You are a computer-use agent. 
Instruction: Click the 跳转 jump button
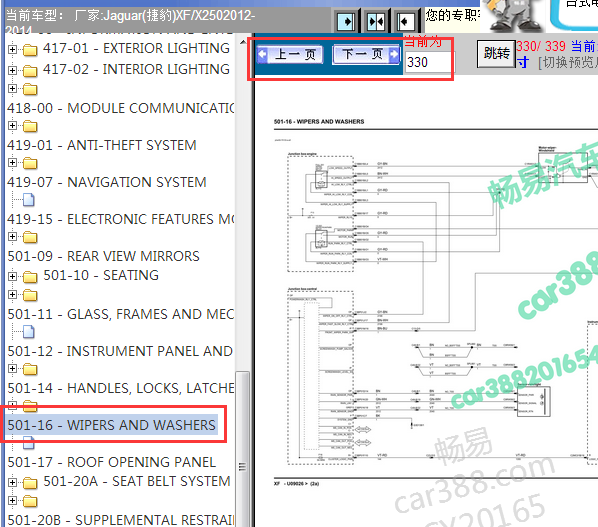point(496,53)
